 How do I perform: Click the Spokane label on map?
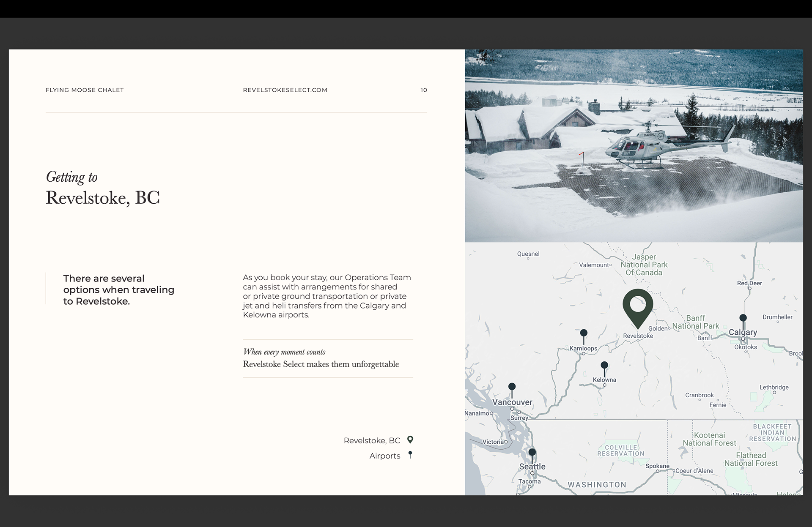657,466
